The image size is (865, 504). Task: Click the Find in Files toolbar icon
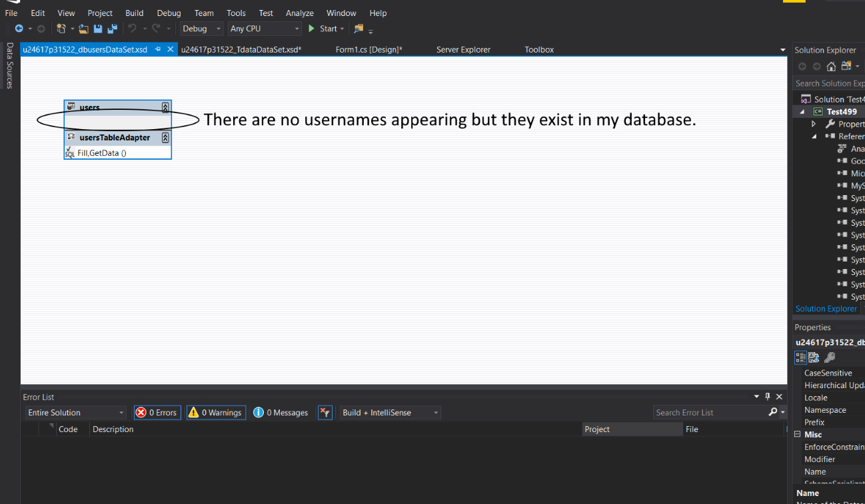tap(359, 29)
